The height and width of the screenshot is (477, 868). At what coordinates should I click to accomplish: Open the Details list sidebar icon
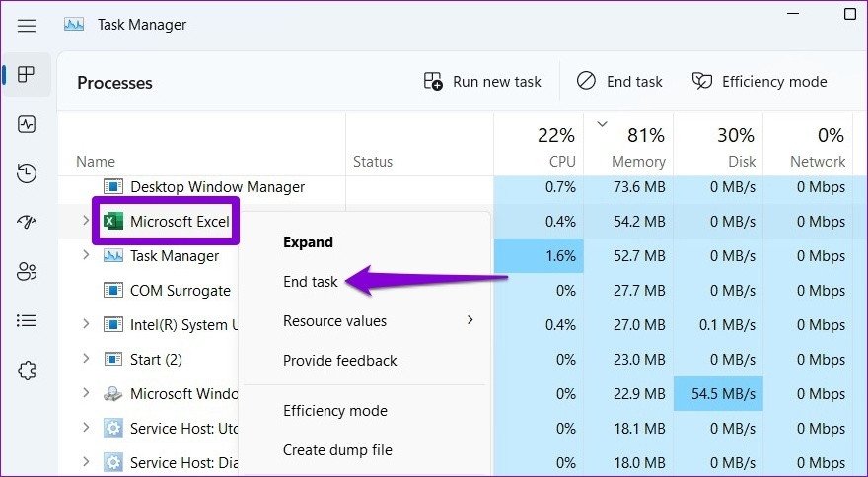point(27,320)
